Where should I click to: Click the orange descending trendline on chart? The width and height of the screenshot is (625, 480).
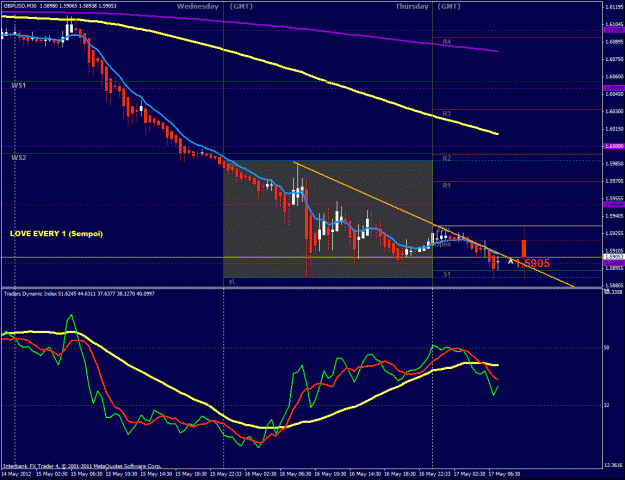[x=434, y=224]
